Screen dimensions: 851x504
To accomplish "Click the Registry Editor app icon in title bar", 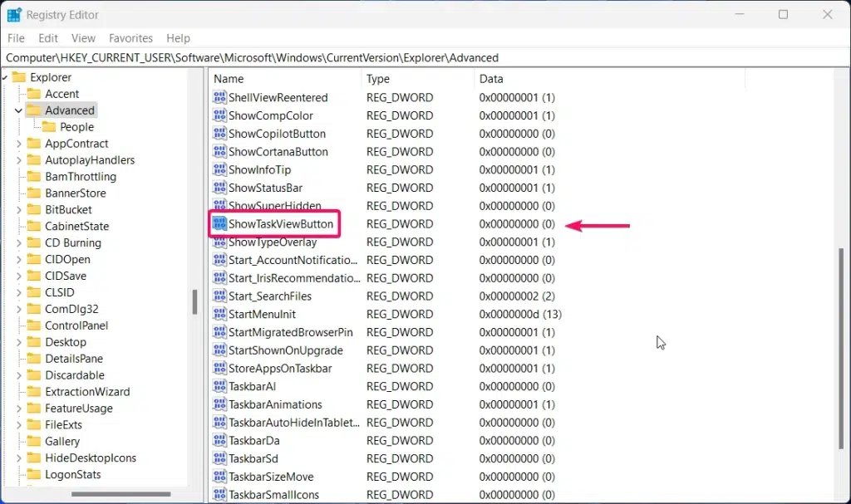I will pos(14,15).
